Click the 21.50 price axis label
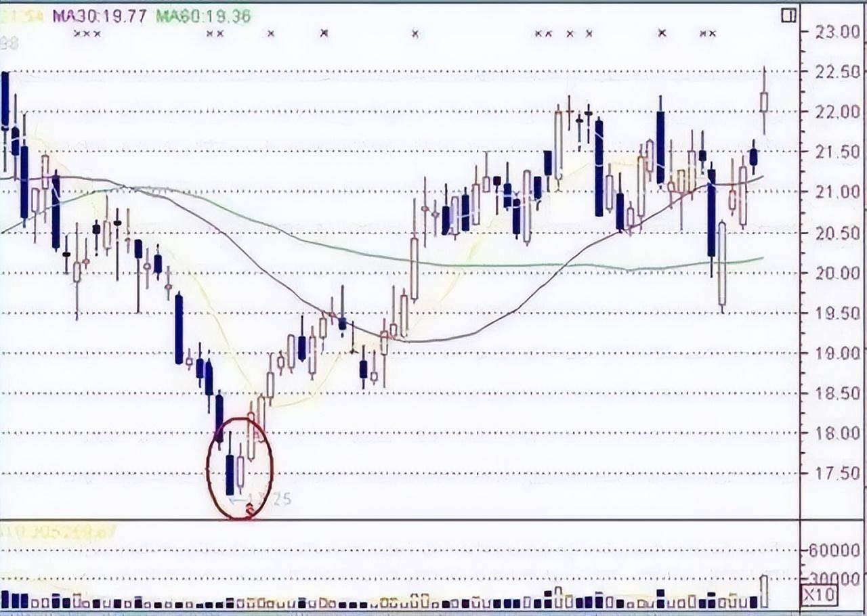867x616 pixels. click(838, 152)
